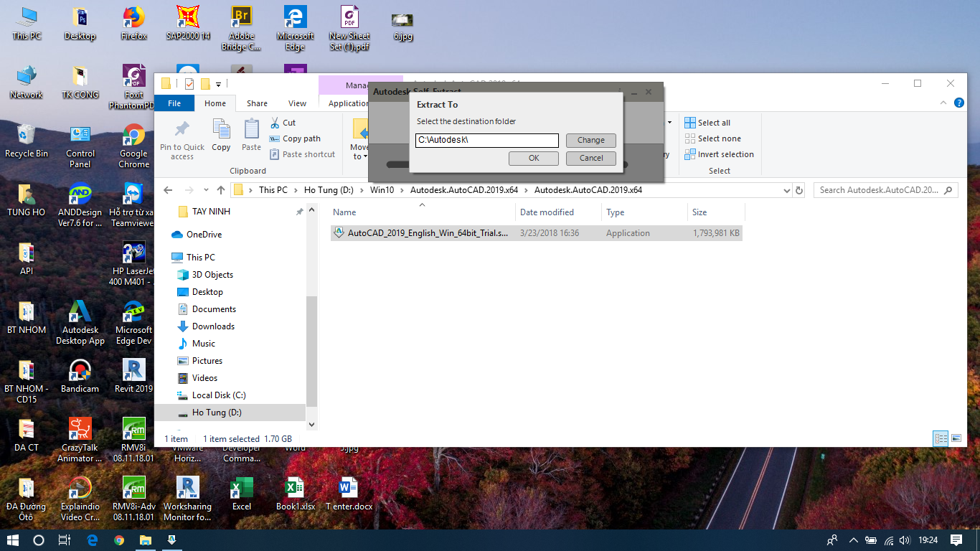The height and width of the screenshot is (551, 980).
Task: Open the File menu in Explorer
Action: [174, 103]
